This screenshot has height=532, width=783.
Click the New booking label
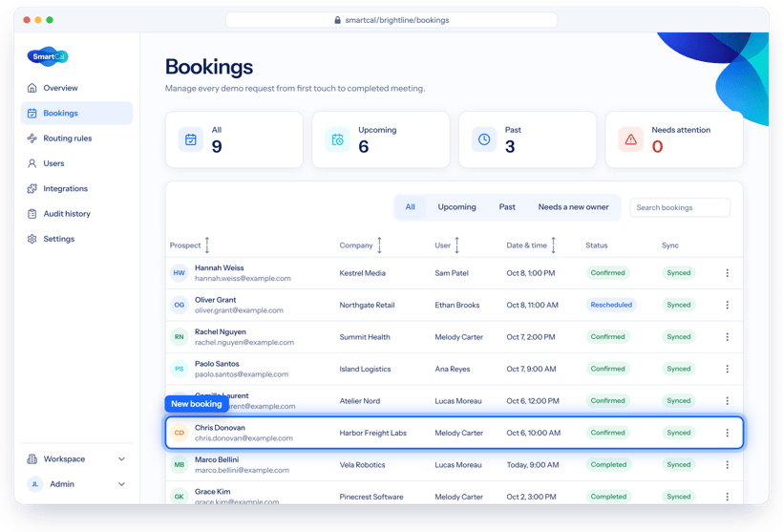[197, 404]
